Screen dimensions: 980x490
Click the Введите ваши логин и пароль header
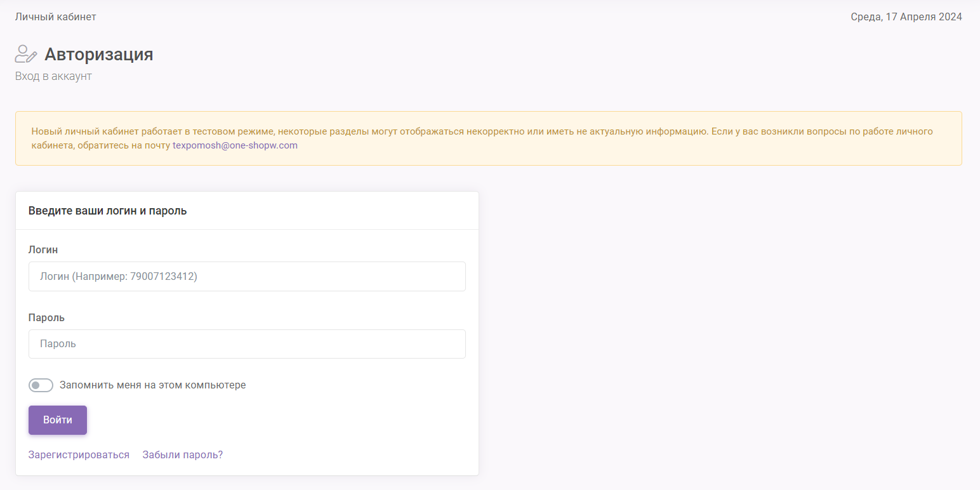point(108,211)
